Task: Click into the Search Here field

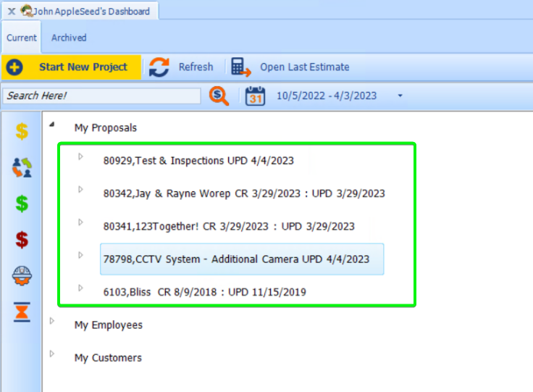Action: point(101,96)
